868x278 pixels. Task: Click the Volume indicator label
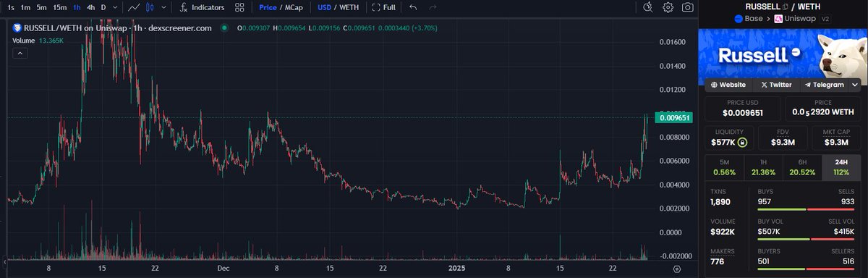coord(24,40)
